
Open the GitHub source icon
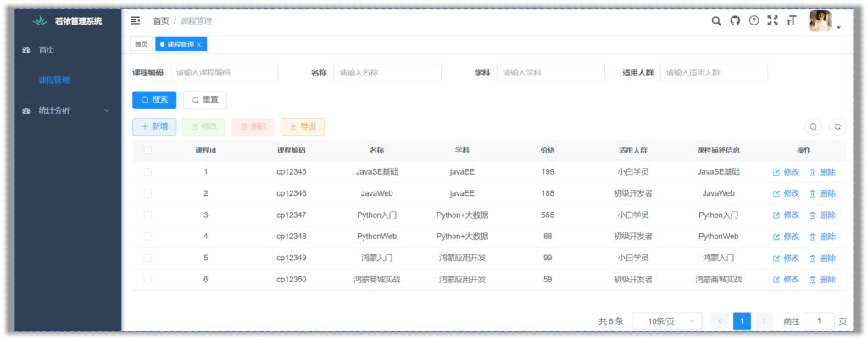(735, 20)
